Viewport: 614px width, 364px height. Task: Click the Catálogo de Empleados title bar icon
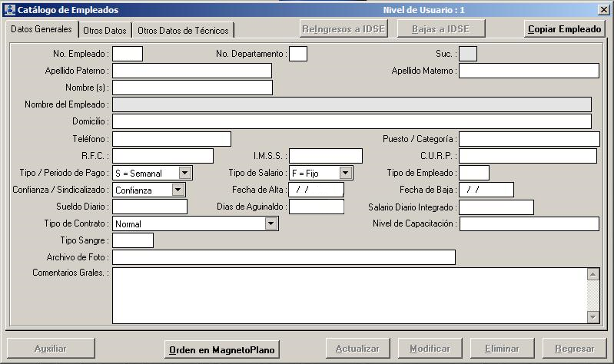click(9, 10)
